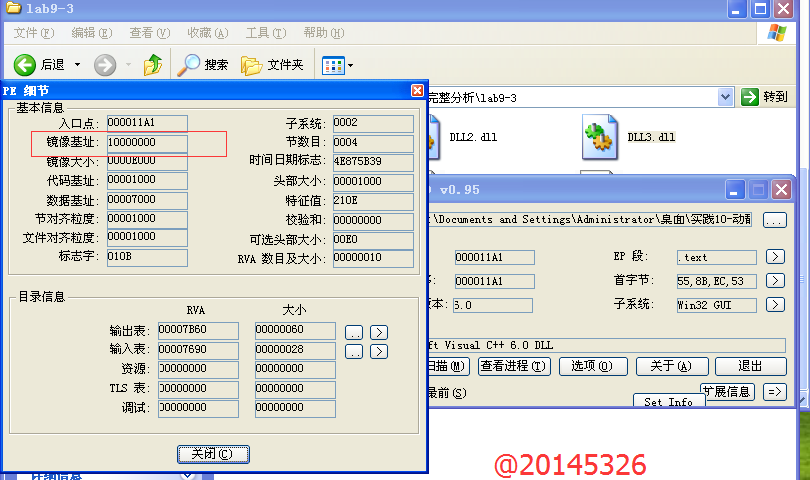
Task: Open the Views layout dropdown icon
Action: pyautogui.click(x=337, y=65)
